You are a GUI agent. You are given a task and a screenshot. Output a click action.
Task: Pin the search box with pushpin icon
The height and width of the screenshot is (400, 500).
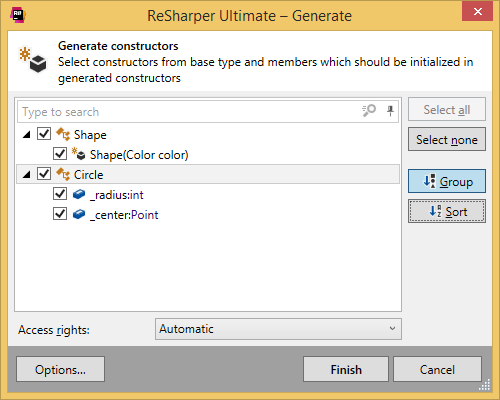(390, 111)
